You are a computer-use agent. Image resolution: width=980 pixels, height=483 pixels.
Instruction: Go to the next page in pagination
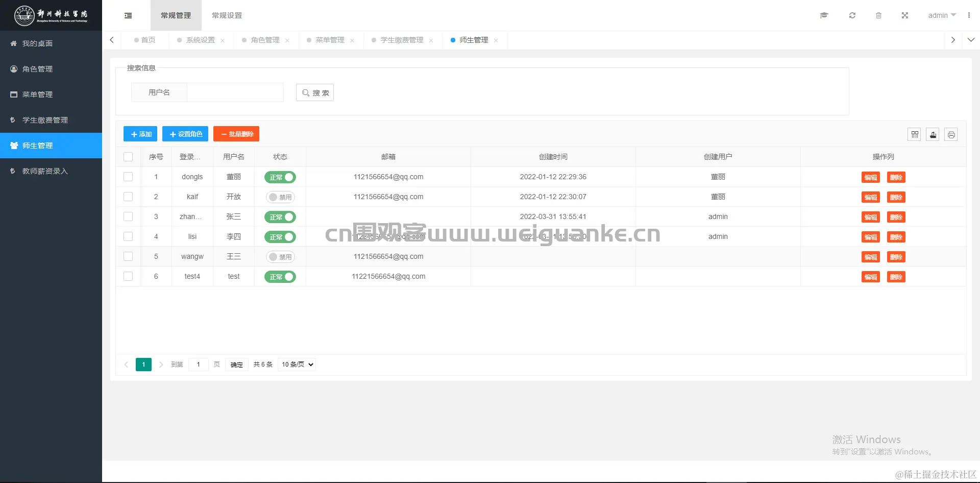point(161,365)
